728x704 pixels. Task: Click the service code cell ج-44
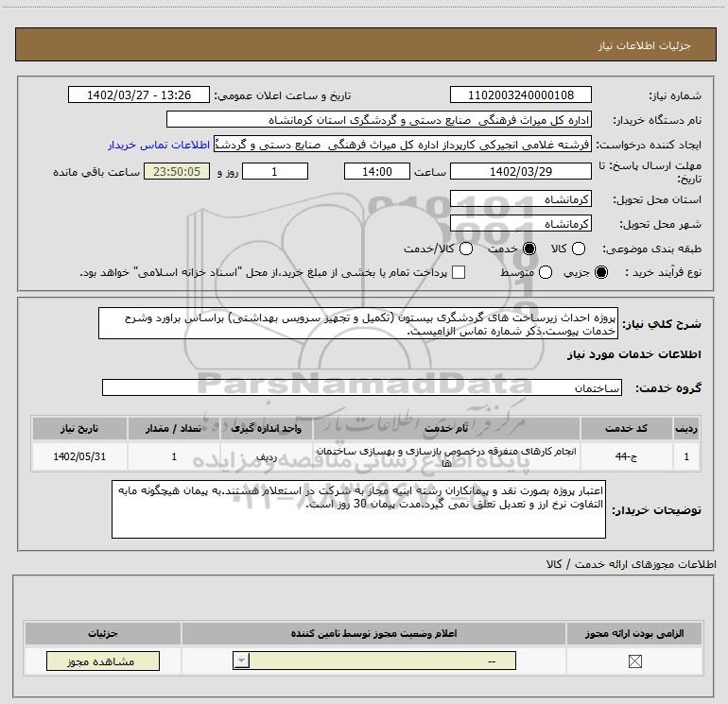tap(626, 456)
